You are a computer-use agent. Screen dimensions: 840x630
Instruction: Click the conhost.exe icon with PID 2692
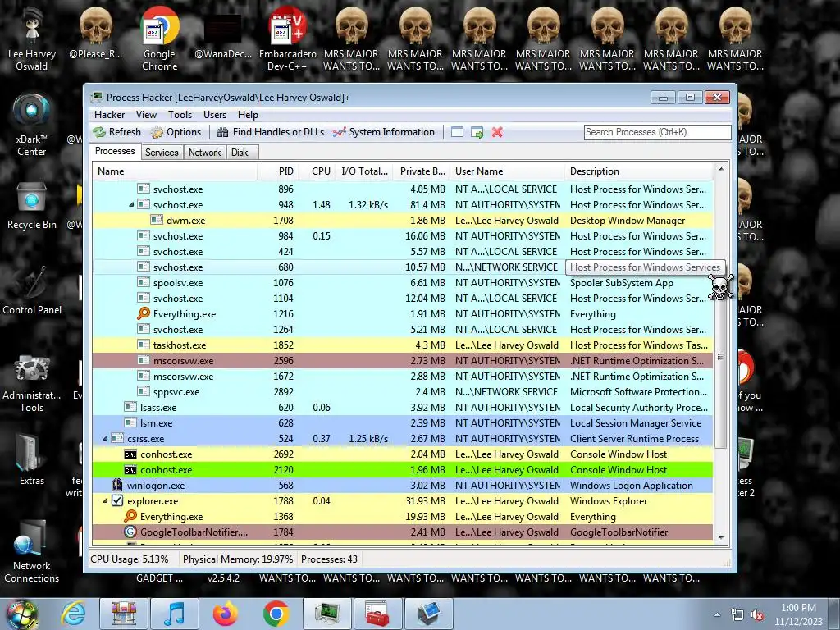click(130, 454)
